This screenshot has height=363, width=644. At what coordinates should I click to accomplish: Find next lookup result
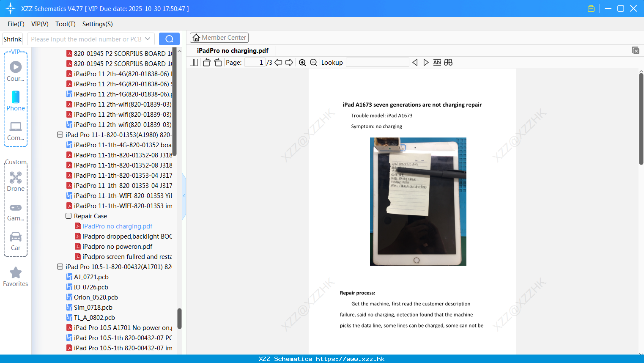(426, 62)
